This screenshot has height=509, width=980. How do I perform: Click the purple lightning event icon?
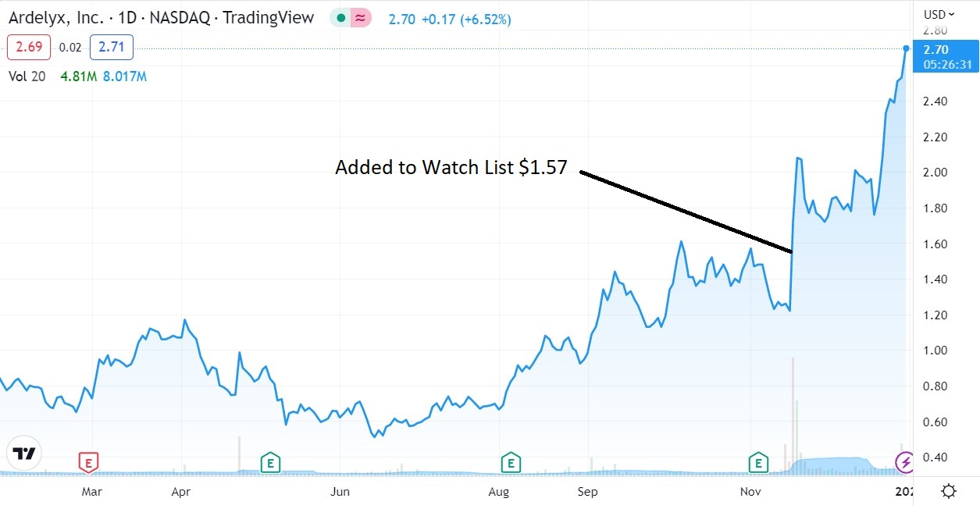pos(906,462)
